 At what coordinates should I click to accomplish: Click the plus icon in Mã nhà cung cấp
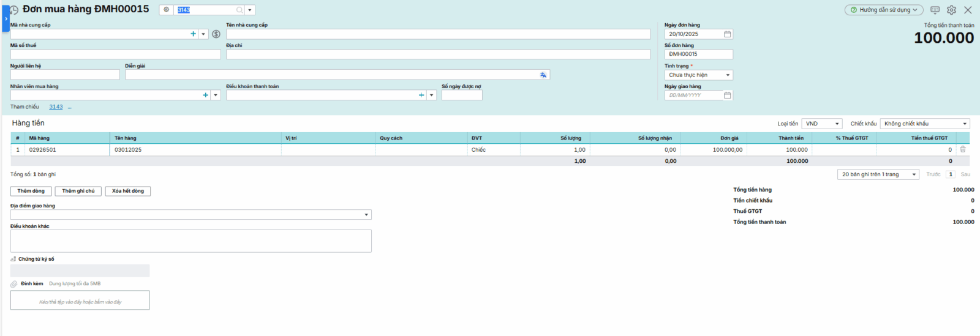point(194,34)
